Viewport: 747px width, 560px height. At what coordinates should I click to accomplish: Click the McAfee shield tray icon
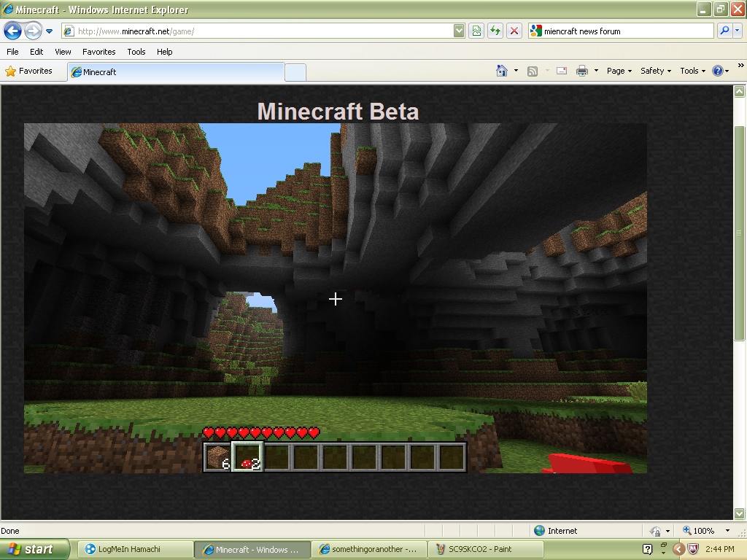(693, 549)
